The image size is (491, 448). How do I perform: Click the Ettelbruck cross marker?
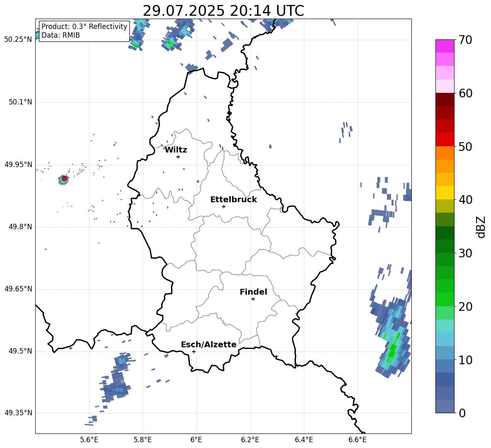(x=224, y=206)
